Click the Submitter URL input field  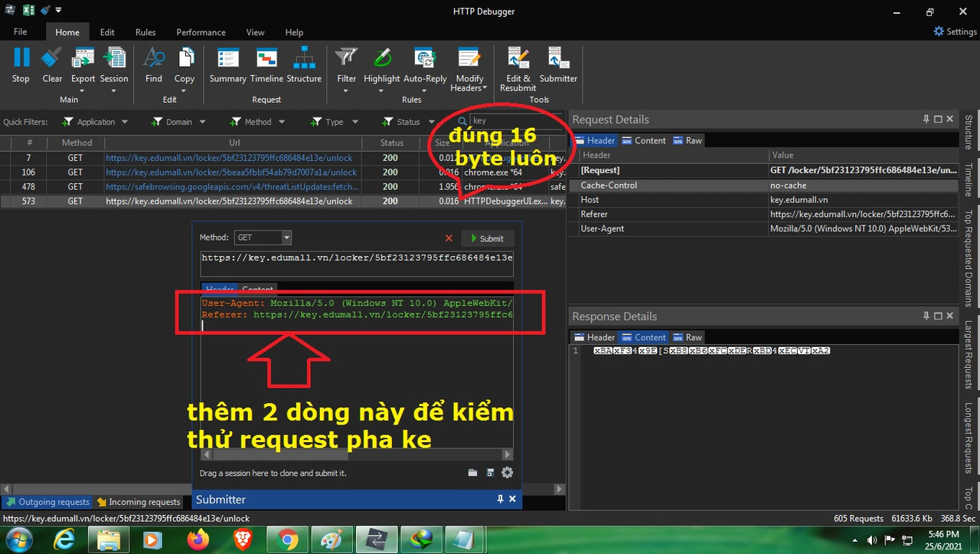click(357, 264)
